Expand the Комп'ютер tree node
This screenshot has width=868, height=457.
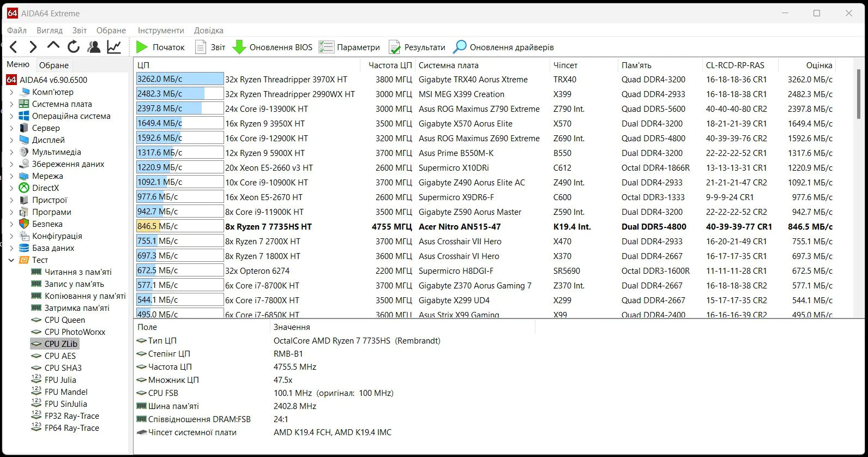click(11, 92)
